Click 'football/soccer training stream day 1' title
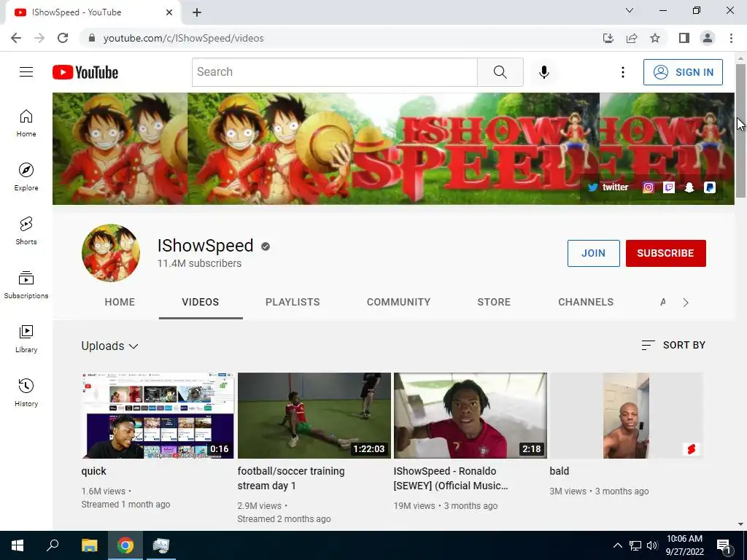Screen dimensions: 747x560 (291, 478)
